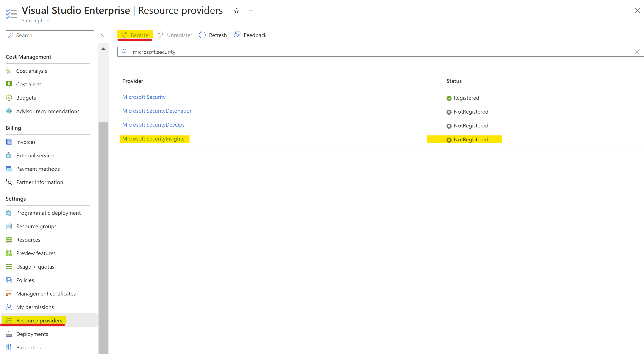Open Cost alerts in the sidebar

29,84
